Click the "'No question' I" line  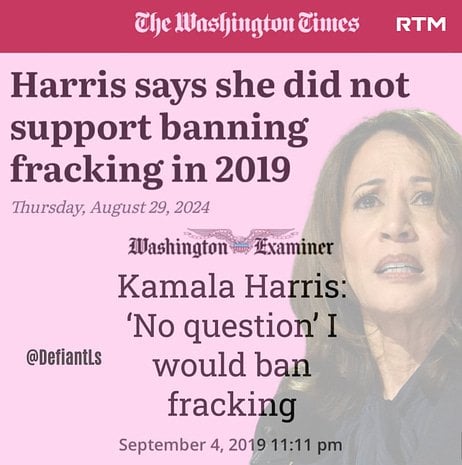coord(232,325)
